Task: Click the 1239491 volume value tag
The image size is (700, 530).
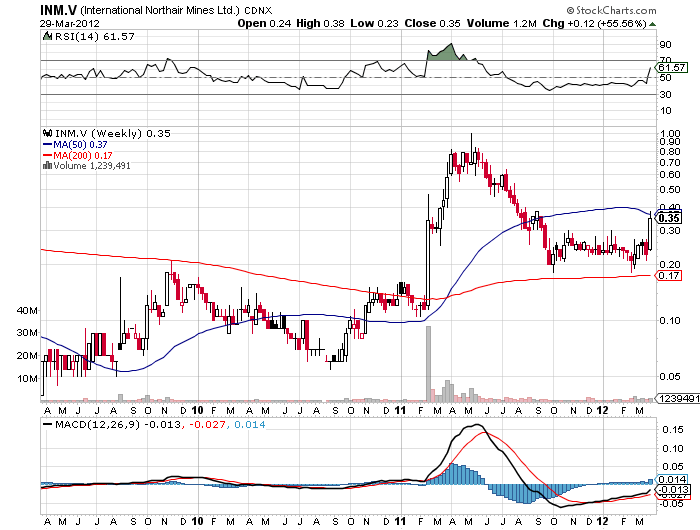Action: point(672,399)
